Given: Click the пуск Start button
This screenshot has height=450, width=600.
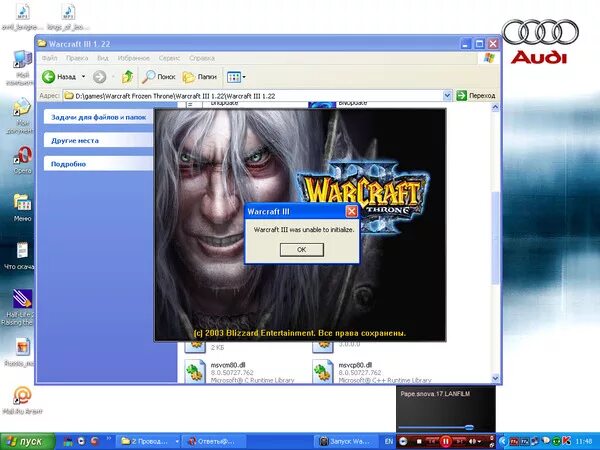Looking at the screenshot, I should (27, 442).
